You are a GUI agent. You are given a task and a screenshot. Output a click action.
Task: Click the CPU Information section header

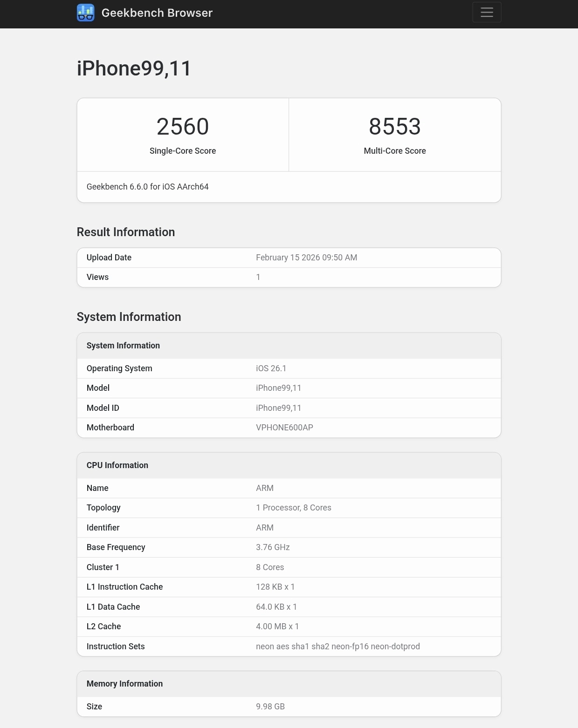[x=117, y=465]
